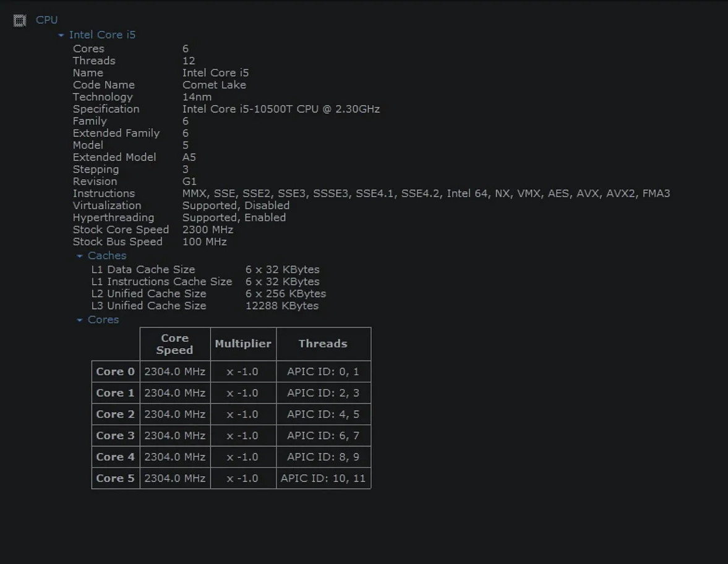Click Core 4 multiplier cell x -1.0

243,457
